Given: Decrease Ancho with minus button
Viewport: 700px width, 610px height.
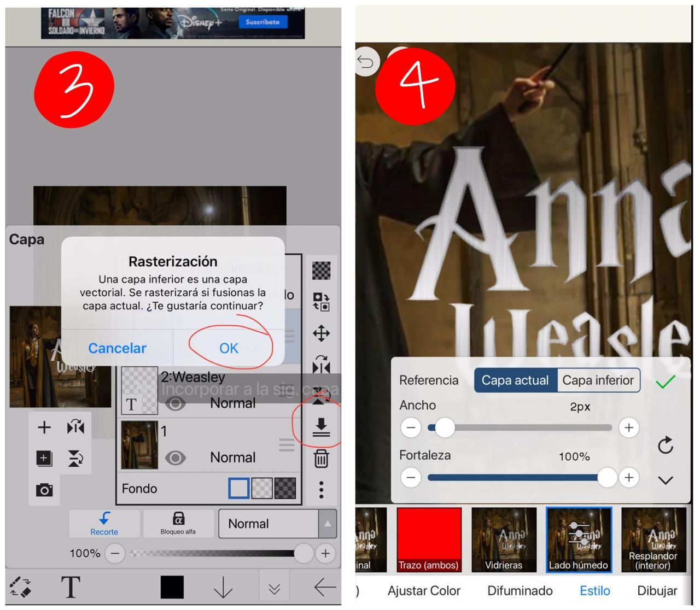Looking at the screenshot, I should pos(411,427).
